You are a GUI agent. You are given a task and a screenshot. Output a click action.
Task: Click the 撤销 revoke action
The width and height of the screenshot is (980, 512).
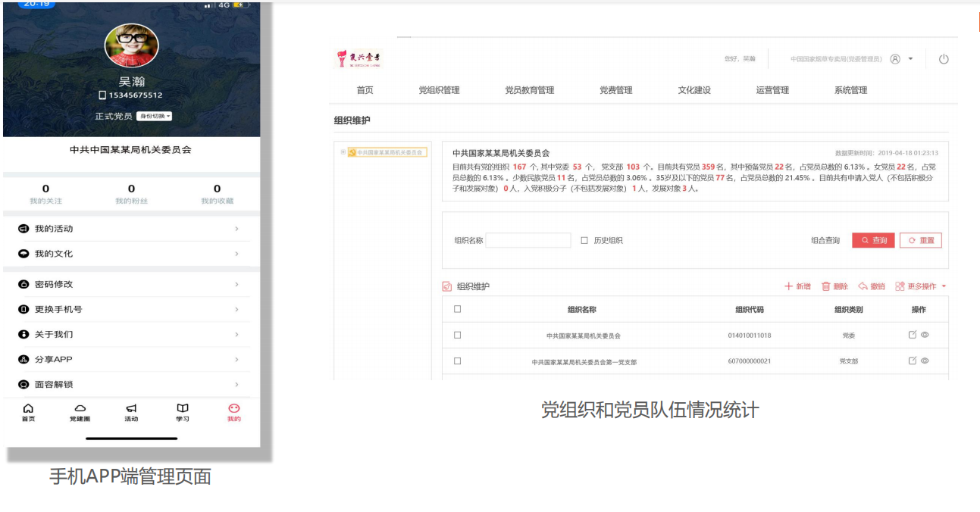[872, 286]
